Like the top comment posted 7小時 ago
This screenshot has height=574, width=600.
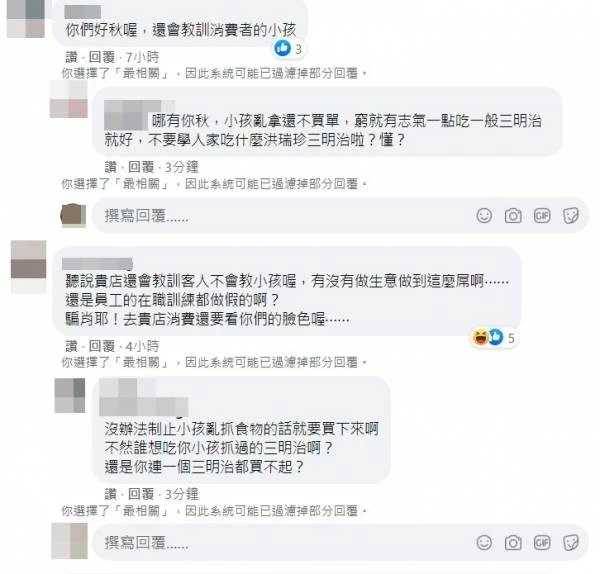coord(72,57)
